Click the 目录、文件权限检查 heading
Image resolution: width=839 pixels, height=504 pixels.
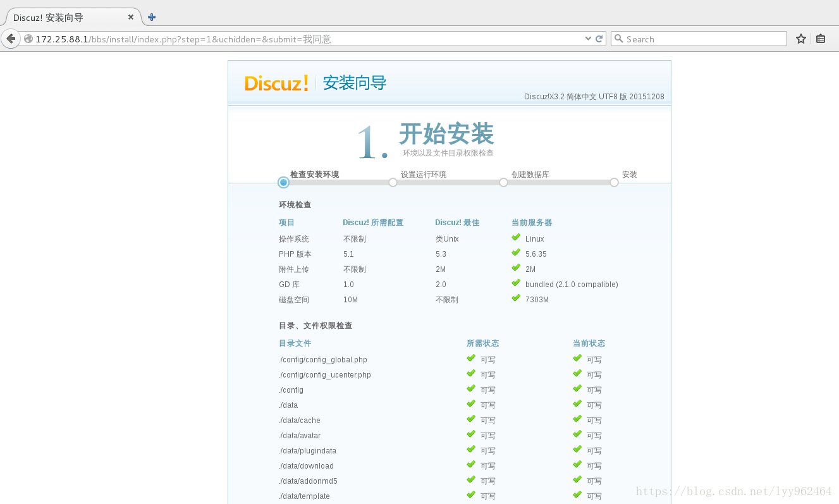click(x=315, y=326)
